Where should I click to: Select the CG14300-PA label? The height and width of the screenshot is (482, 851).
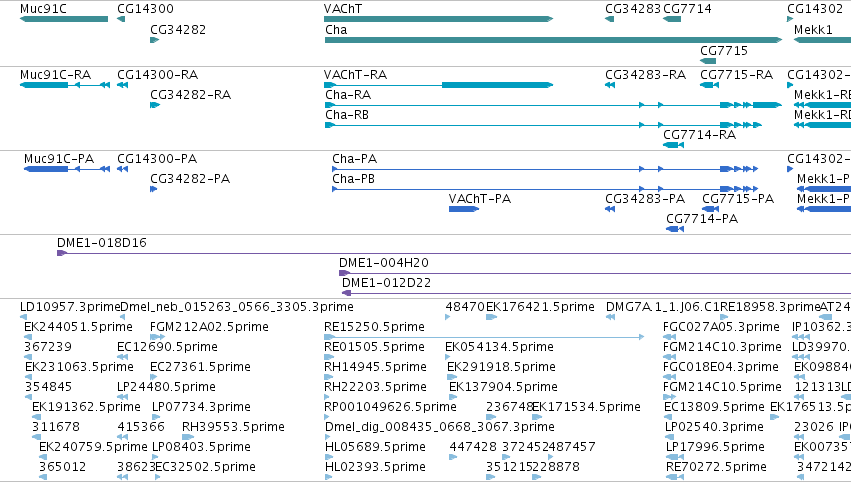(157, 158)
